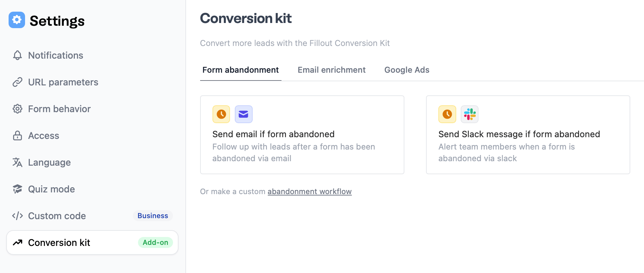Screen dimensions: 644x273
Task: Click the Business badge on Custom code
Action: (153, 216)
